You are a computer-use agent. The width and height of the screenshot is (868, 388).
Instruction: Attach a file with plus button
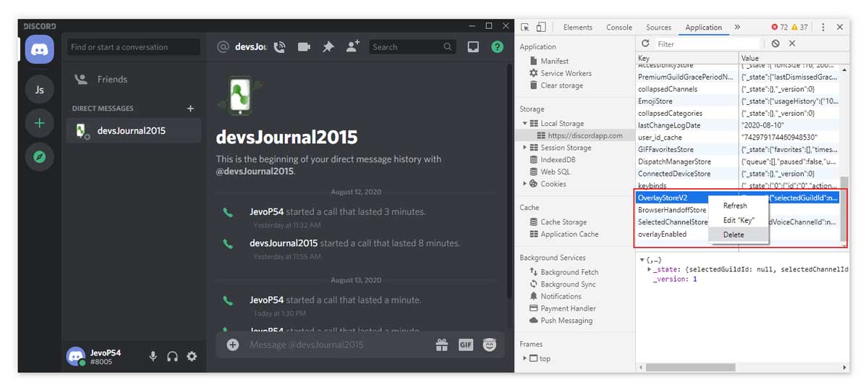tap(233, 345)
